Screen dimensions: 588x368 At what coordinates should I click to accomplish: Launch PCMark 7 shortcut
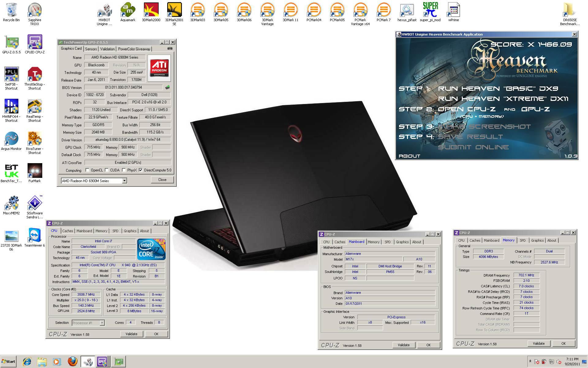coord(384,12)
